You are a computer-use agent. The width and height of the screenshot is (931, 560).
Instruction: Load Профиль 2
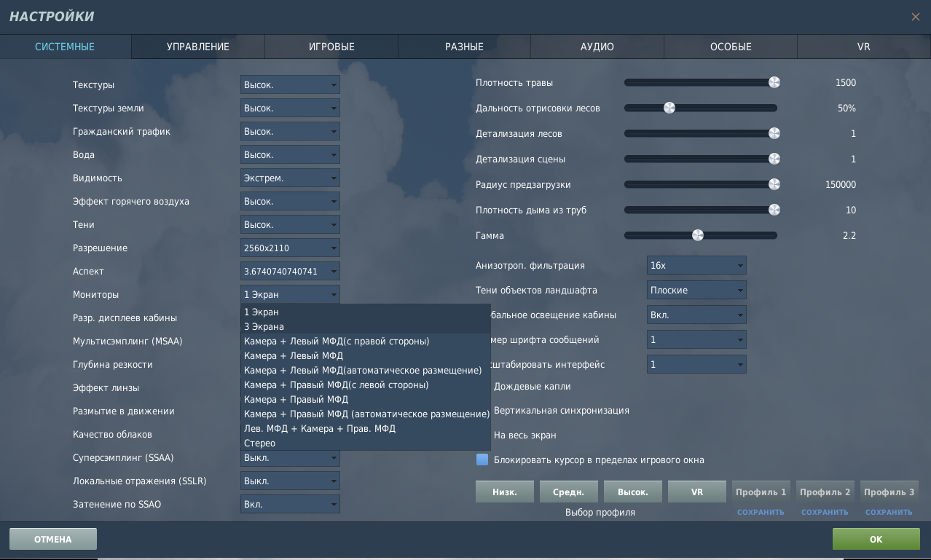click(x=825, y=492)
